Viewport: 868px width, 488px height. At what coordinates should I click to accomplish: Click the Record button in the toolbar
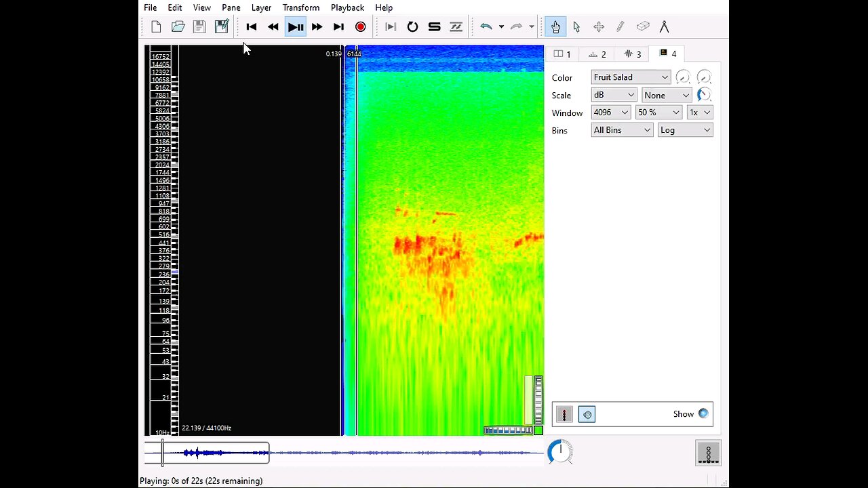(360, 27)
